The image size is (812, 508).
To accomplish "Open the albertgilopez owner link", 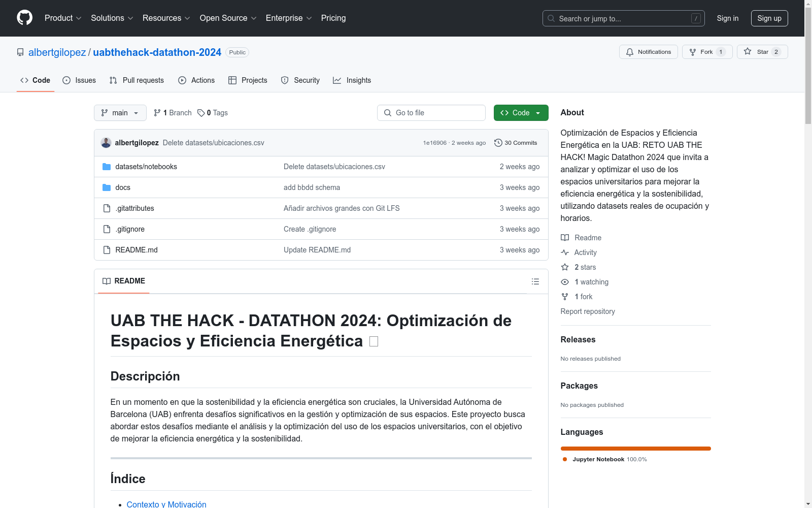I will [x=57, y=52].
